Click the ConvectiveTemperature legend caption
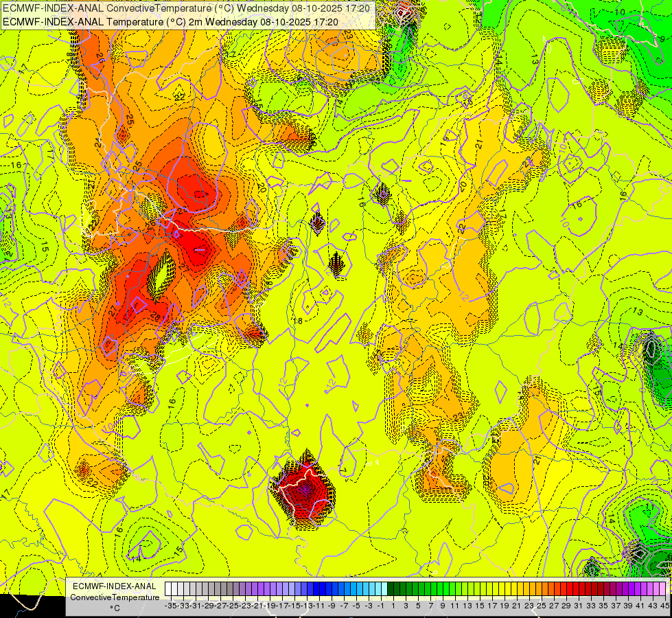The image size is (672, 618). tap(115, 597)
